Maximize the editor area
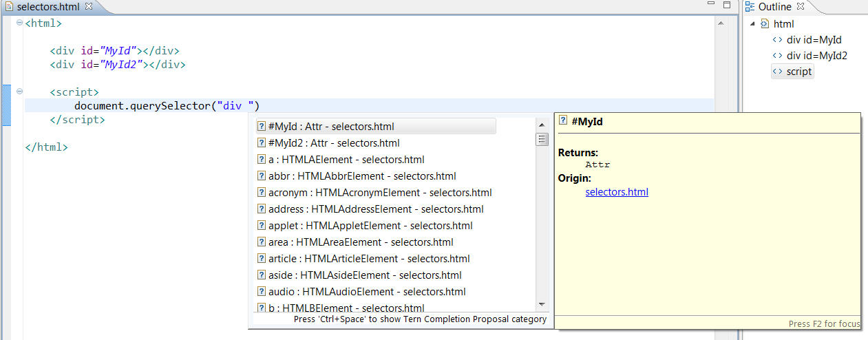The width and height of the screenshot is (868, 340). [x=727, y=5]
